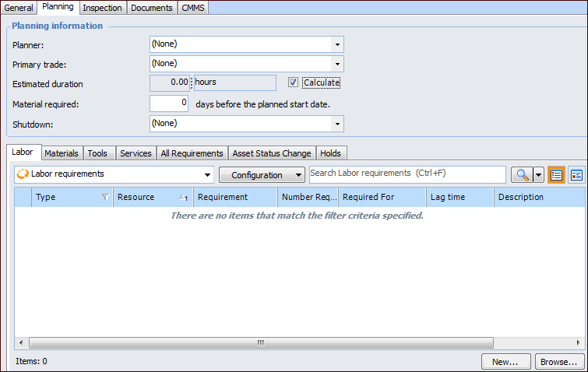Image resolution: width=588 pixels, height=372 pixels.
Task: Click the Search Labor requirements field
Action: [x=407, y=174]
